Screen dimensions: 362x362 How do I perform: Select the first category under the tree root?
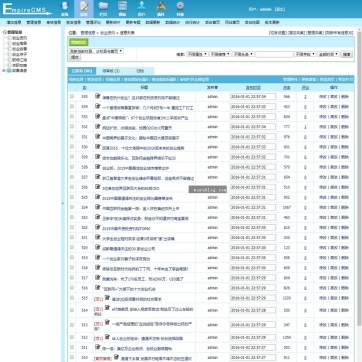point(19,38)
